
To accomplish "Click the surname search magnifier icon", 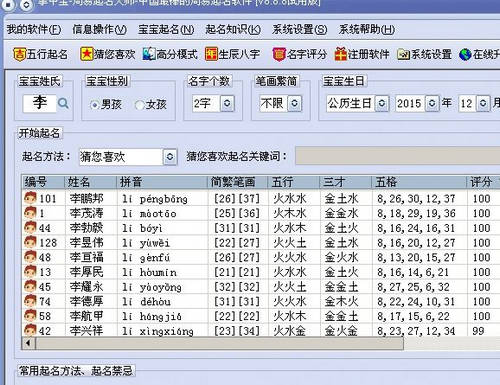I will [x=63, y=103].
